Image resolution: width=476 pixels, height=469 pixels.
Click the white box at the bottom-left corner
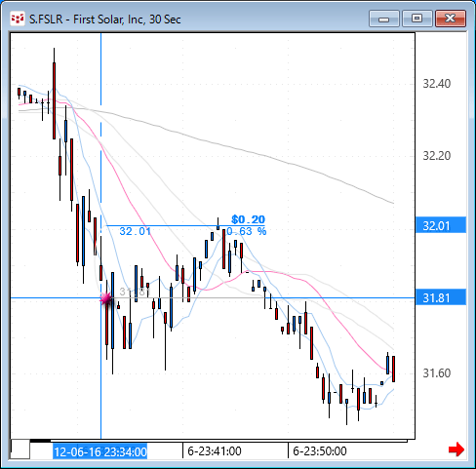point(20,449)
